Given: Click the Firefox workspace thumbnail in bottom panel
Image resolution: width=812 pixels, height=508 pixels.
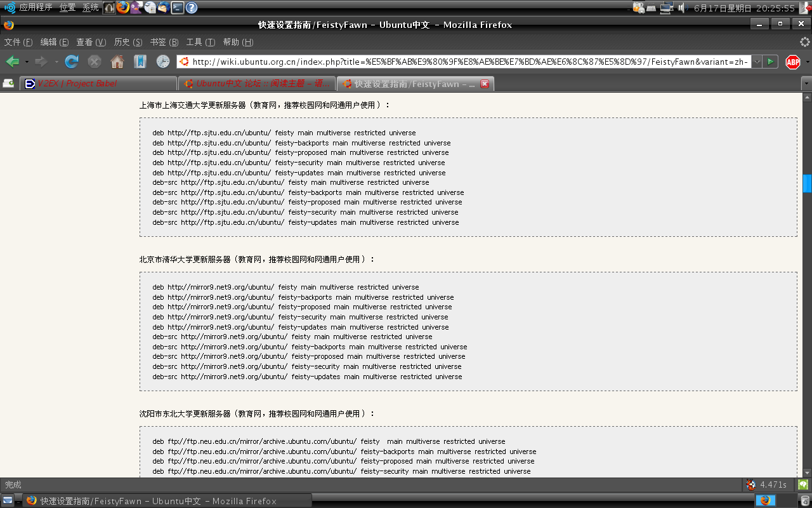Looking at the screenshot, I should (766, 500).
